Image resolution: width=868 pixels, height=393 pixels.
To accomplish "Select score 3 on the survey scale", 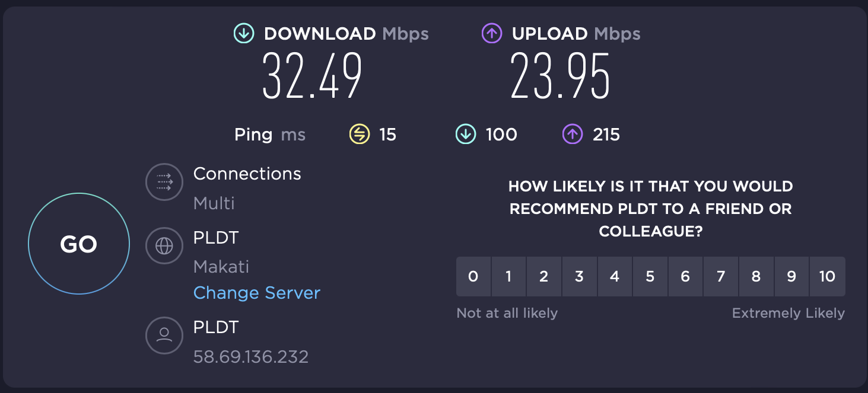I will [x=579, y=276].
